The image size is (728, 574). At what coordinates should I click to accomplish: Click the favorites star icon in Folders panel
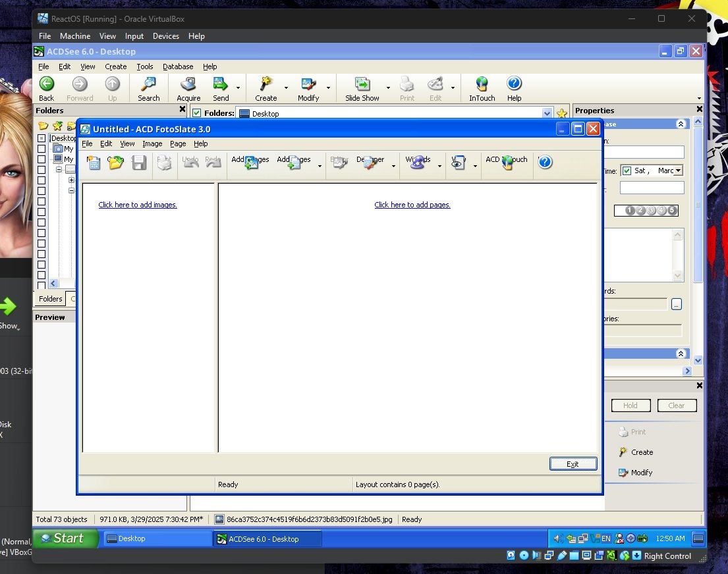click(x=57, y=126)
